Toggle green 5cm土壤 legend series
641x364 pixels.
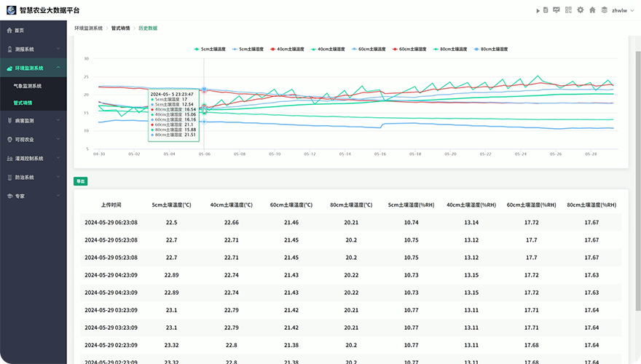click(x=210, y=49)
